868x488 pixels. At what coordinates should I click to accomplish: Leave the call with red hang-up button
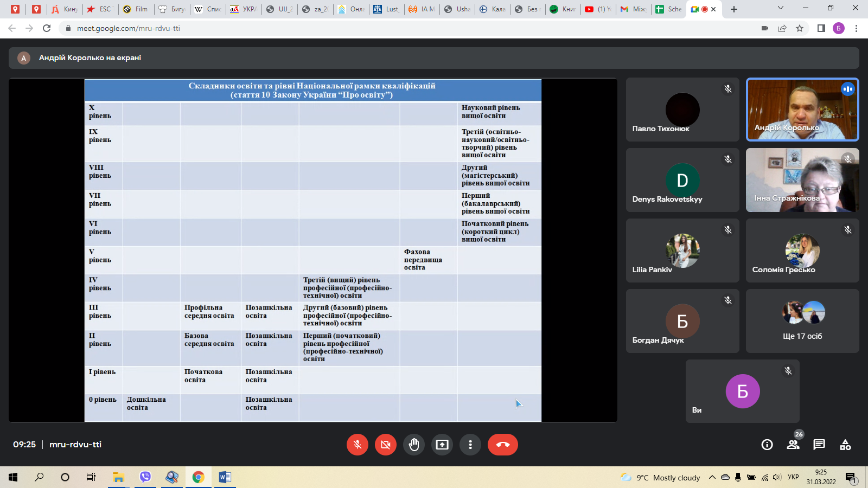502,445
